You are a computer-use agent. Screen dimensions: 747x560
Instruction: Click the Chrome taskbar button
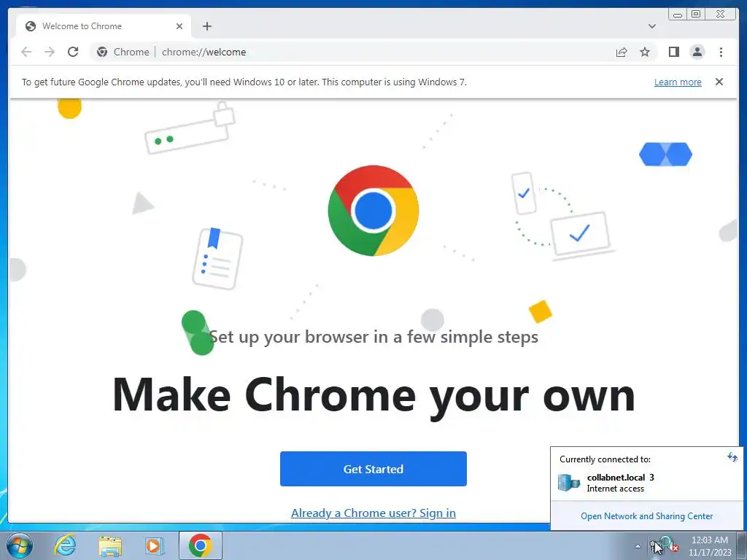coord(200,545)
